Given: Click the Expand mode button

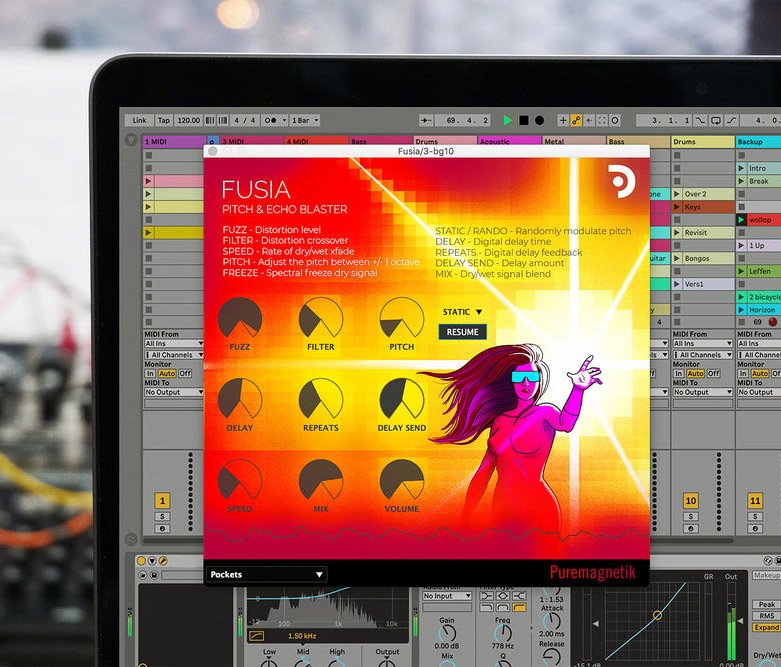Looking at the screenshot, I should [x=766, y=628].
